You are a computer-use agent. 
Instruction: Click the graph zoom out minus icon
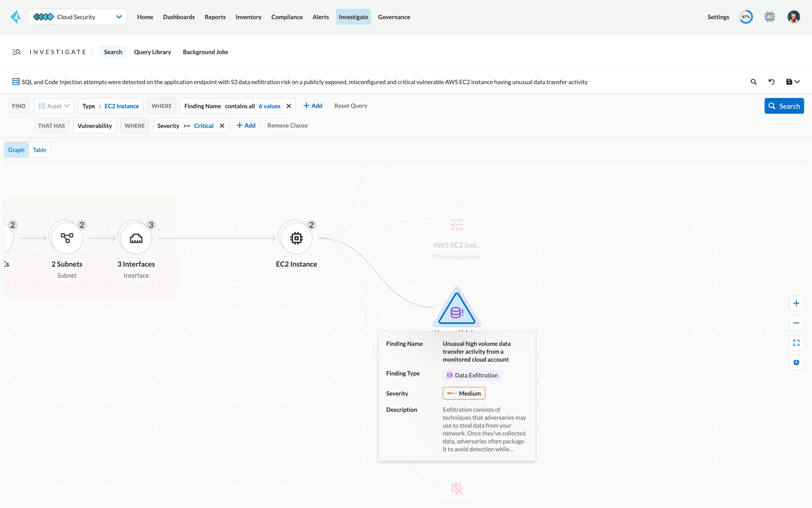pos(796,323)
